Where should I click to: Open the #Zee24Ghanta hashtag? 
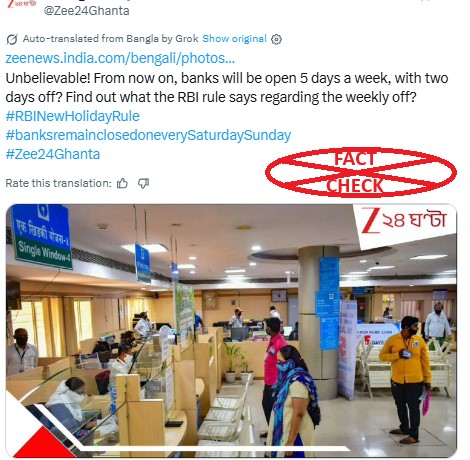pyautogui.click(x=53, y=154)
